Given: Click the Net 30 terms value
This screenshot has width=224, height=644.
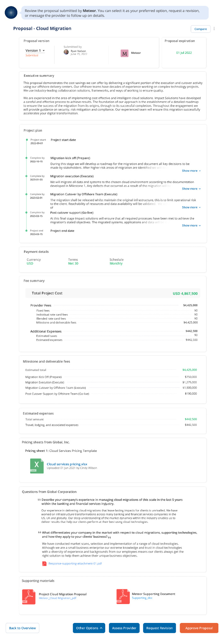Looking at the screenshot, I should (x=73, y=264).
